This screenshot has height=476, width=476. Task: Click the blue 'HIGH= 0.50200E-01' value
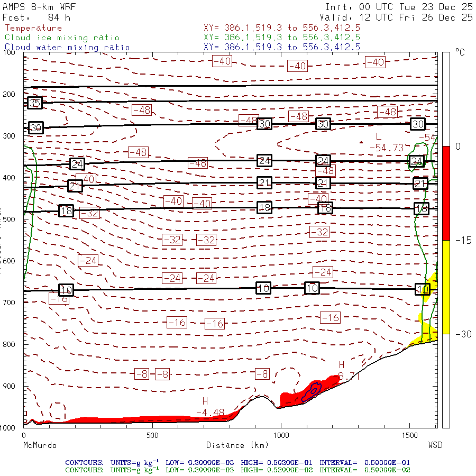click(x=277, y=463)
